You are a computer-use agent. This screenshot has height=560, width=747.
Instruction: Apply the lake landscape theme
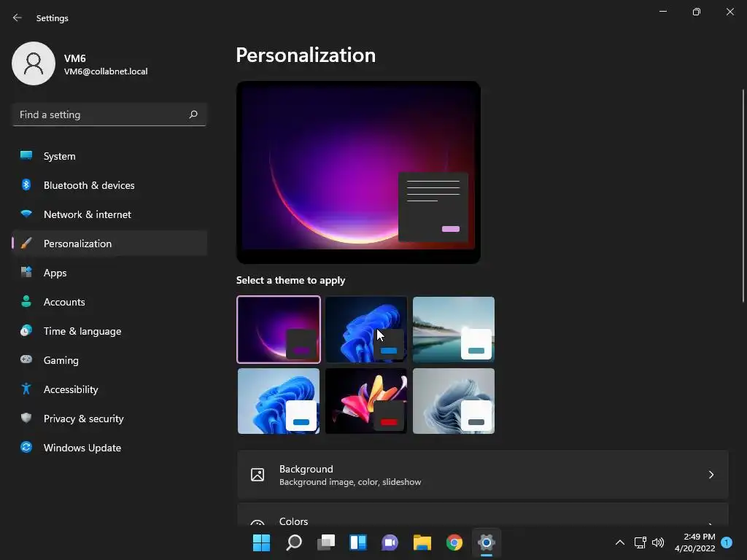point(454,330)
